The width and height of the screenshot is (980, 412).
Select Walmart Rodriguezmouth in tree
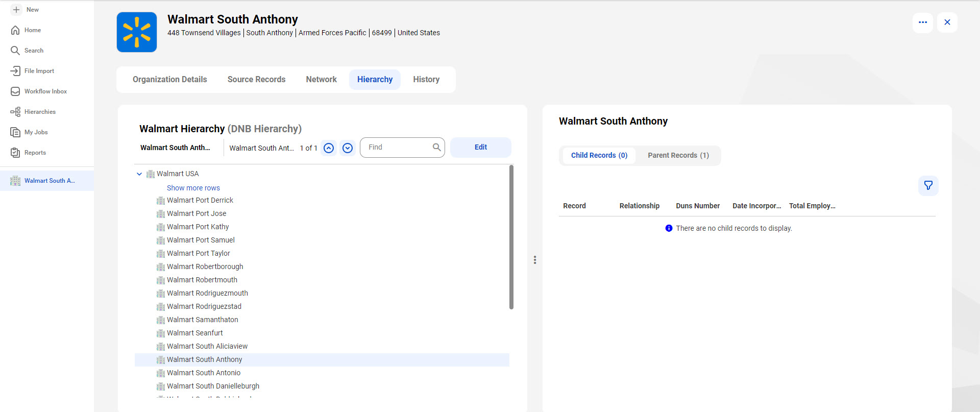pos(207,294)
